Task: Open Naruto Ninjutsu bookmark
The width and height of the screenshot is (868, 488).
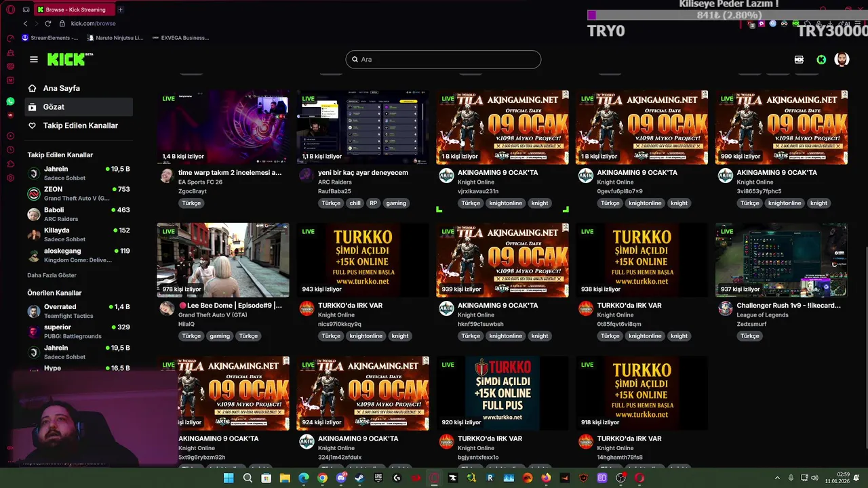Action: coord(115,38)
